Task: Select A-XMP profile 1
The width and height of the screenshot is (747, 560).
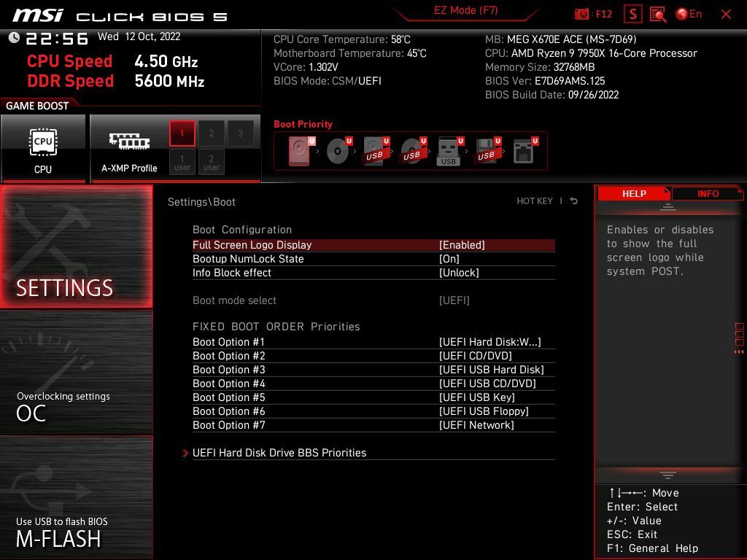Action: [182, 133]
